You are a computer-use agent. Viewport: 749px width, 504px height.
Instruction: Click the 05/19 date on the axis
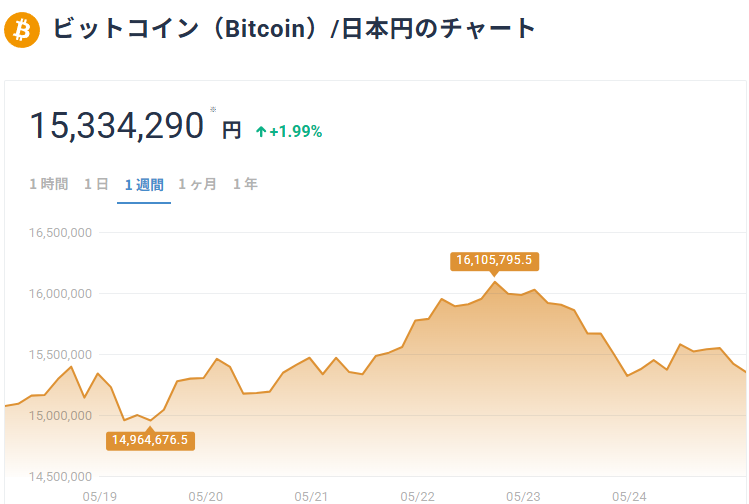tap(99, 496)
